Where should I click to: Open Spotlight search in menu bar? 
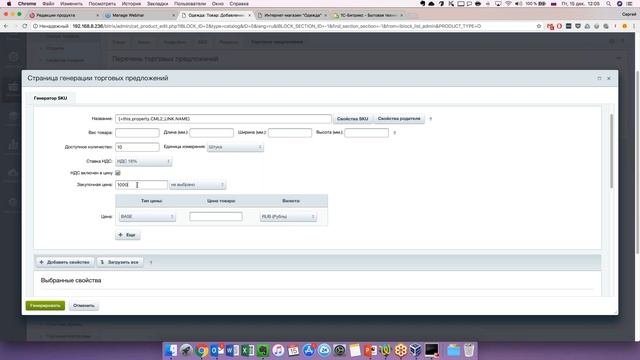tap(609, 4)
